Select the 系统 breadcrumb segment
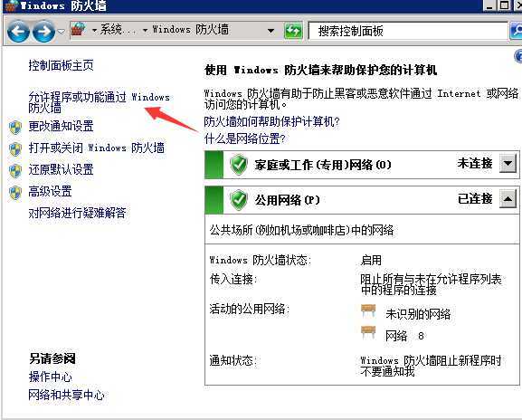The height and width of the screenshot is (420, 522). click(119, 30)
